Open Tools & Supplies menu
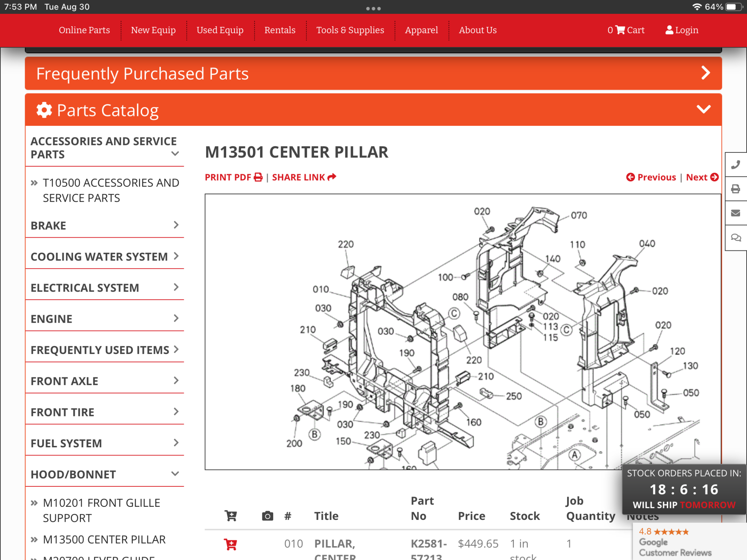Viewport: 747px width, 560px height. coord(350,30)
